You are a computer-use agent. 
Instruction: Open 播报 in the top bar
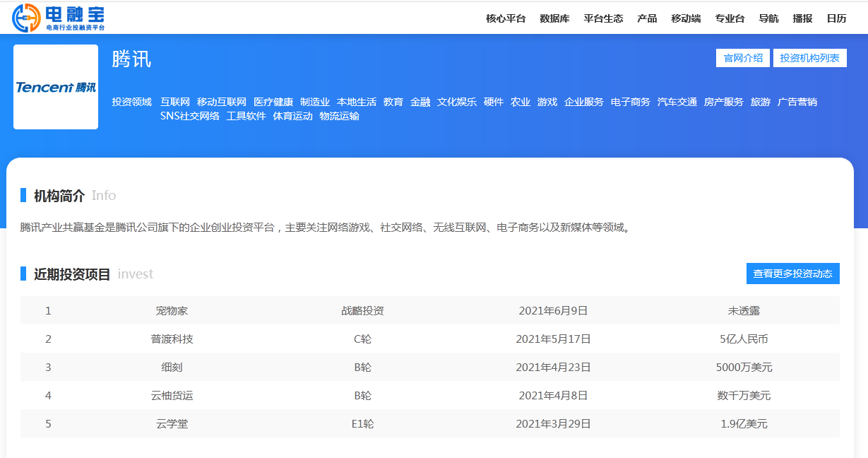point(802,18)
